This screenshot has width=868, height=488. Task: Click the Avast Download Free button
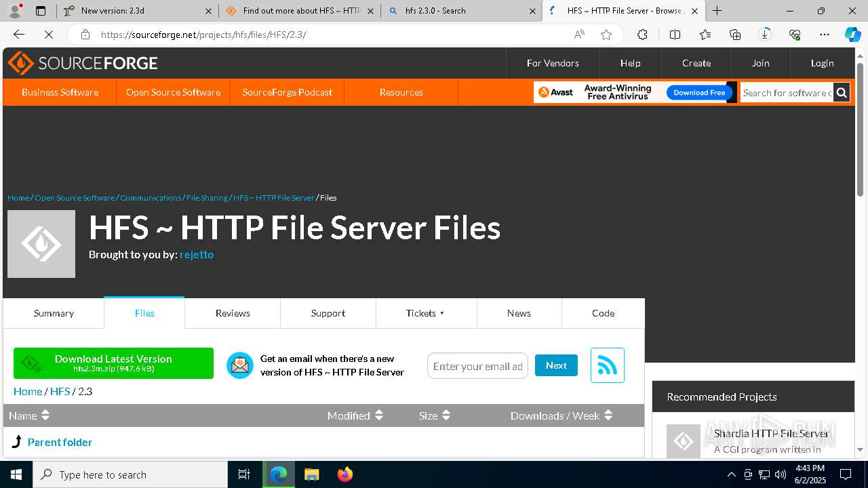(x=699, y=92)
